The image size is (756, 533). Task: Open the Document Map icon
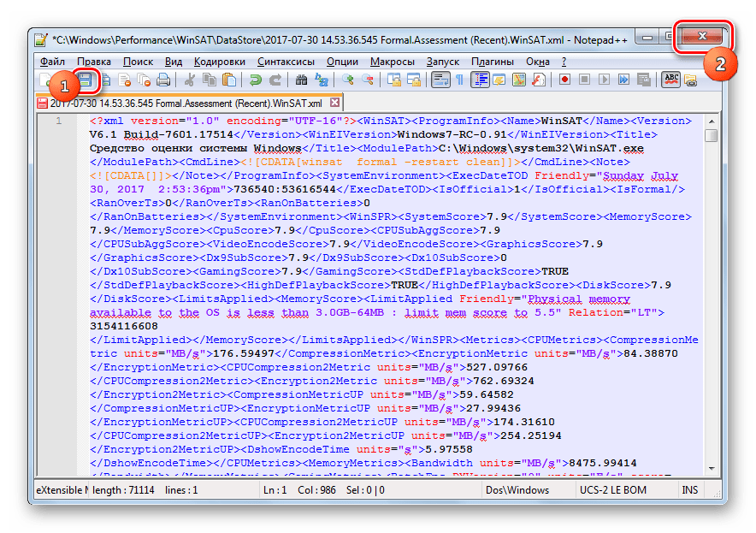tap(519, 80)
